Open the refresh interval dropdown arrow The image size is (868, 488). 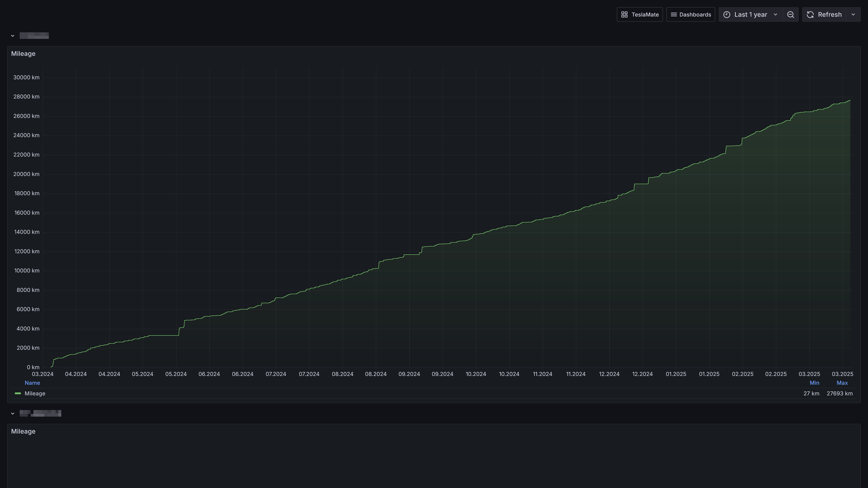(x=853, y=14)
